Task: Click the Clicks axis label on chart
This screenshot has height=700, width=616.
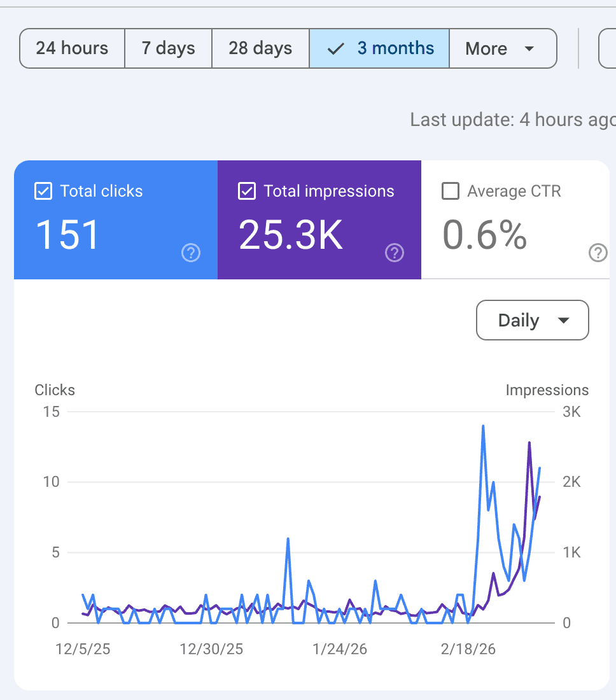Action: pos(54,389)
